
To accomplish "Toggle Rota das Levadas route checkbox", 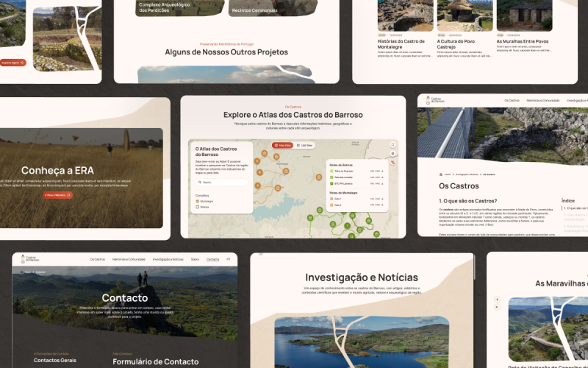I will [331, 177].
